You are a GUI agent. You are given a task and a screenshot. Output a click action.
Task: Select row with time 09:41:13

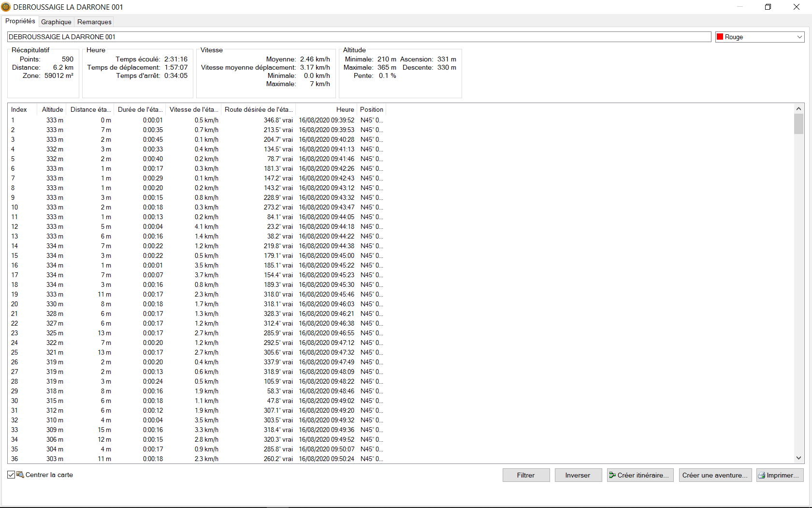click(x=197, y=149)
